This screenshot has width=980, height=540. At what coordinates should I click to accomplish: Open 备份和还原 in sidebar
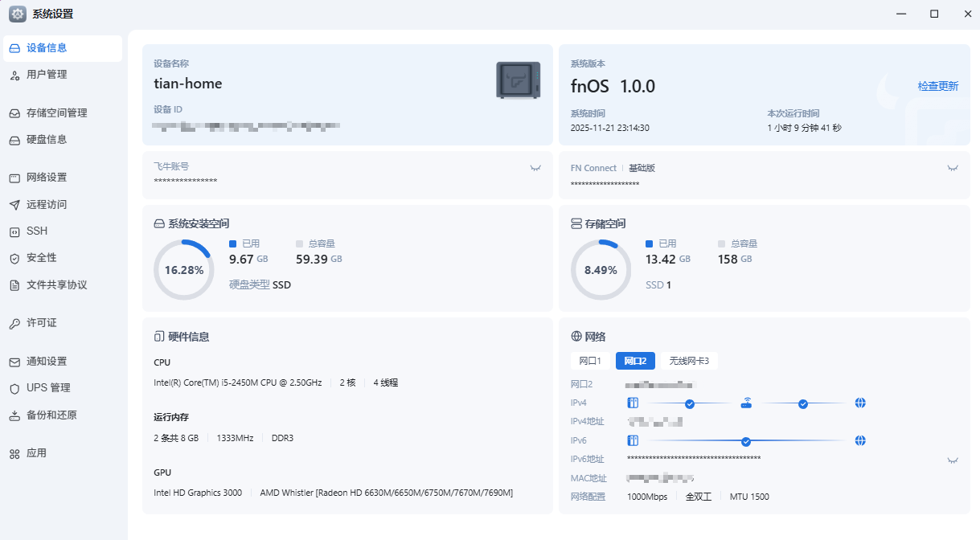[x=51, y=415]
